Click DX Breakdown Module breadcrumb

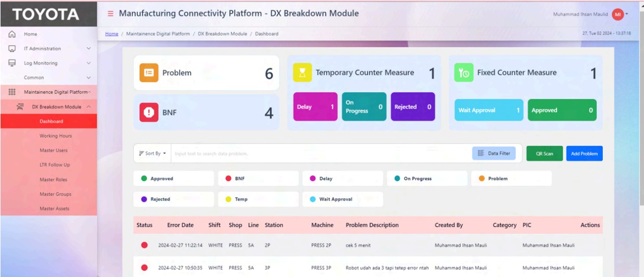(x=222, y=34)
